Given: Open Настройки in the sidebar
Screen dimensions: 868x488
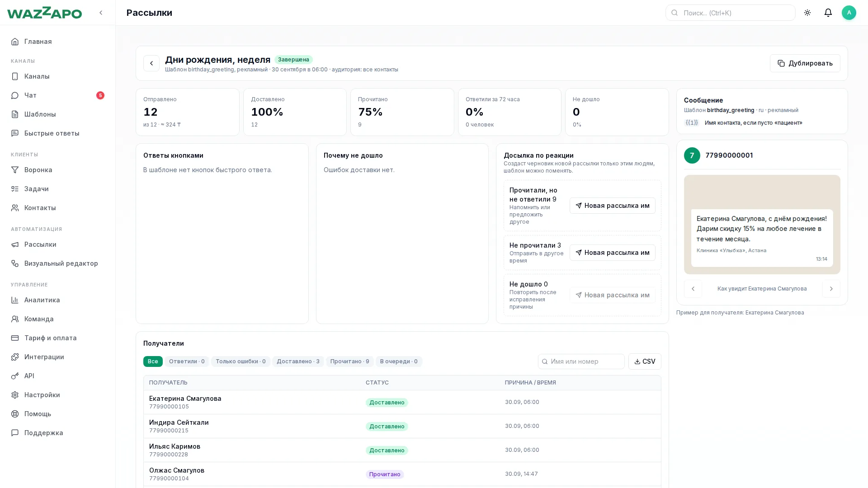Looking at the screenshot, I should 57,395.
